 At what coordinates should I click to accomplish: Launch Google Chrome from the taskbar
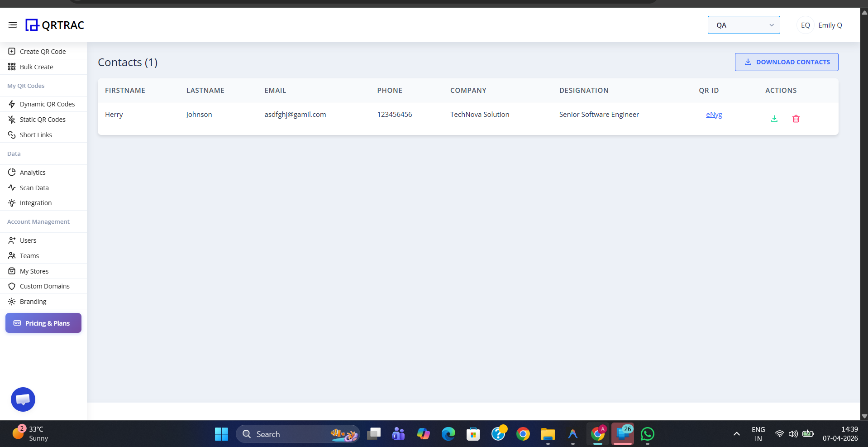pyautogui.click(x=523, y=433)
